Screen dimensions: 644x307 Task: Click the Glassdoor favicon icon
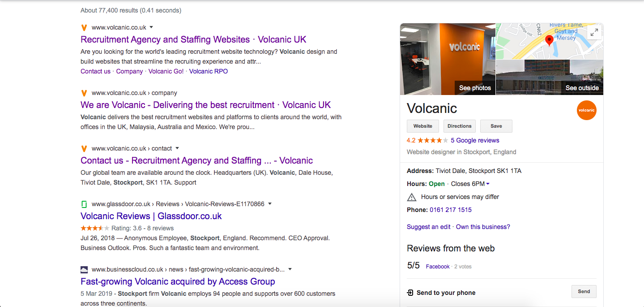pyautogui.click(x=84, y=204)
